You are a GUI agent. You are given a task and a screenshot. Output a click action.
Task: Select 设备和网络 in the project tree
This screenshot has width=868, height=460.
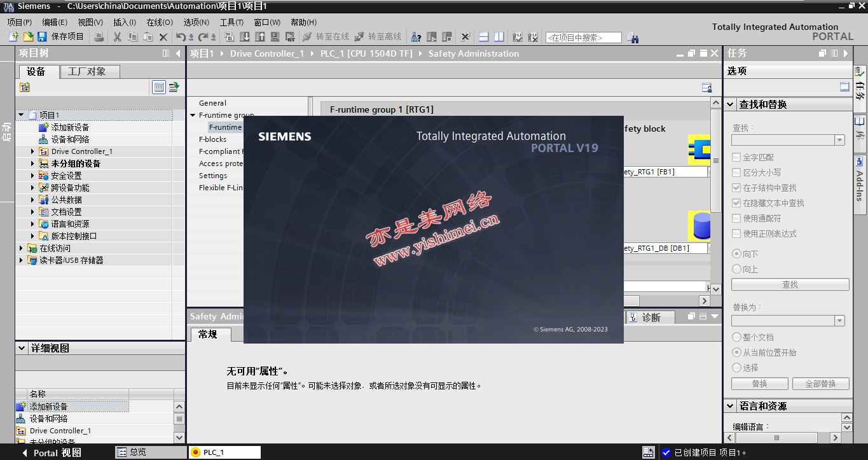(x=70, y=139)
